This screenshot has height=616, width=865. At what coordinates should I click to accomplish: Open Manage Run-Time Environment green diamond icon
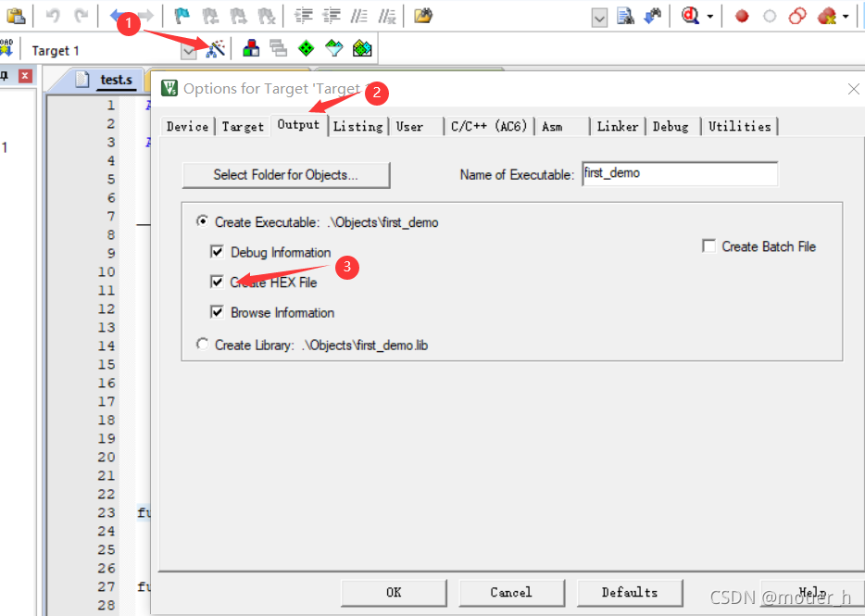[x=307, y=48]
